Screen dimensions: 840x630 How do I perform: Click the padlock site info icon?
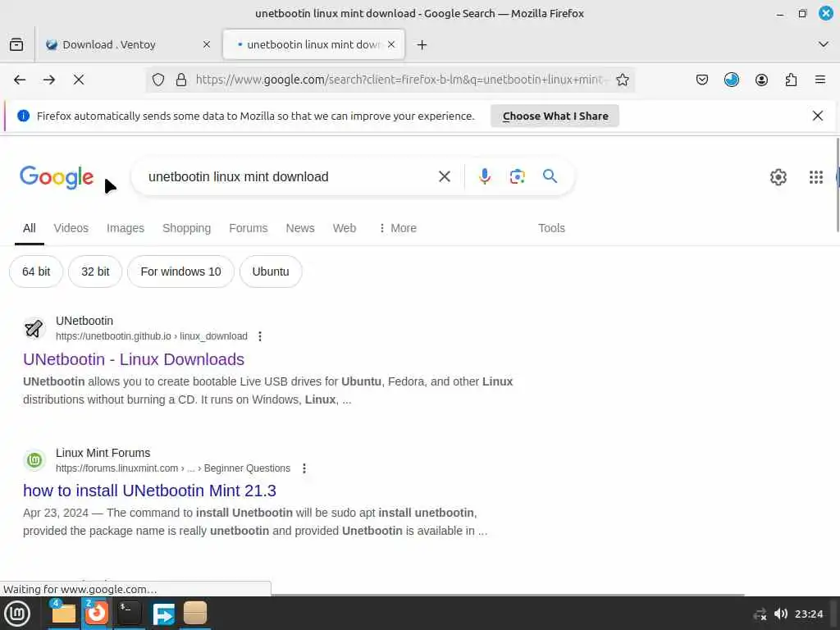click(181, 80)
